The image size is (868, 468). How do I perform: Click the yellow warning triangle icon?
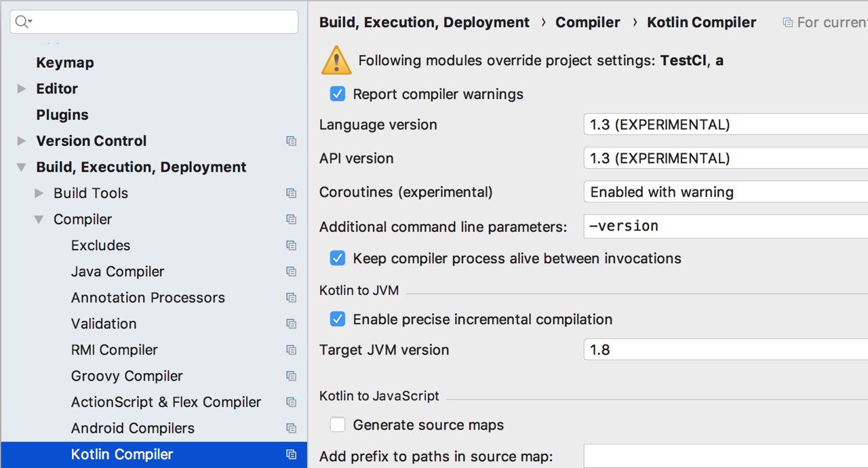point(336,60)
